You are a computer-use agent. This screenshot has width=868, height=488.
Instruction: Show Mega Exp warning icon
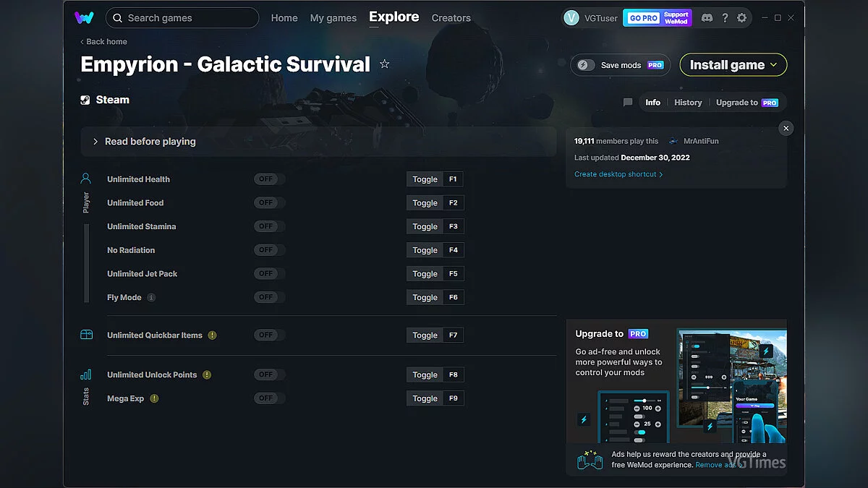point(154,398)
